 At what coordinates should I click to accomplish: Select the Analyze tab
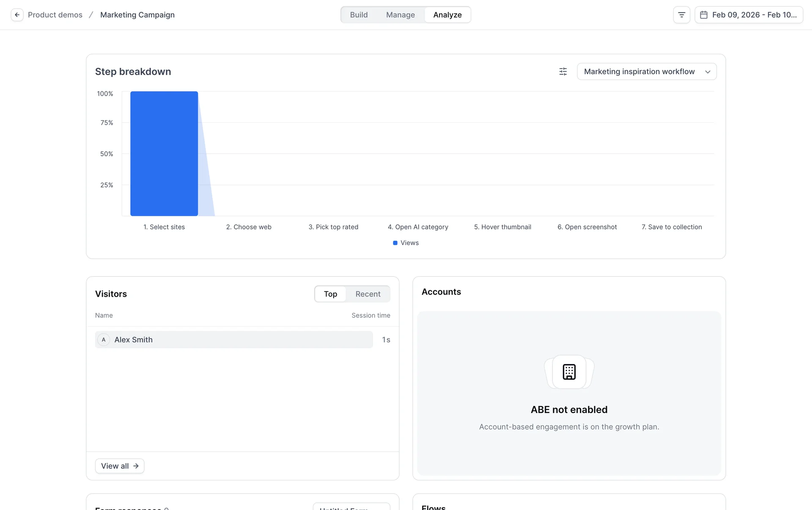click(x=447, y=15)
